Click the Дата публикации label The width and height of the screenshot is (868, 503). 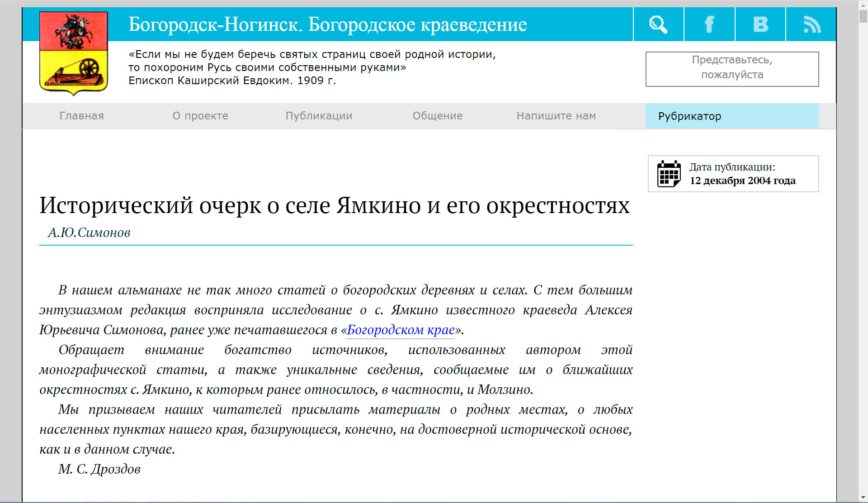click(732, 167)
